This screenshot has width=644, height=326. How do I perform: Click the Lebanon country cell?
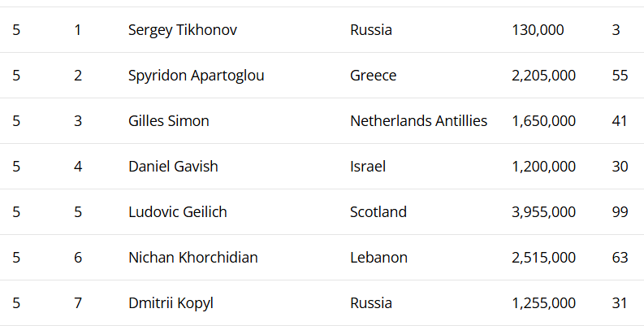[378, 258]
